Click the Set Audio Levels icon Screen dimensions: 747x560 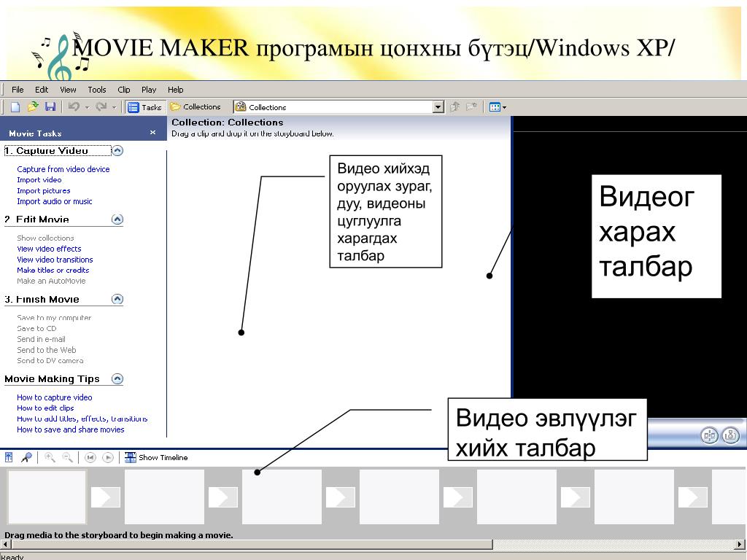[9, 457]
